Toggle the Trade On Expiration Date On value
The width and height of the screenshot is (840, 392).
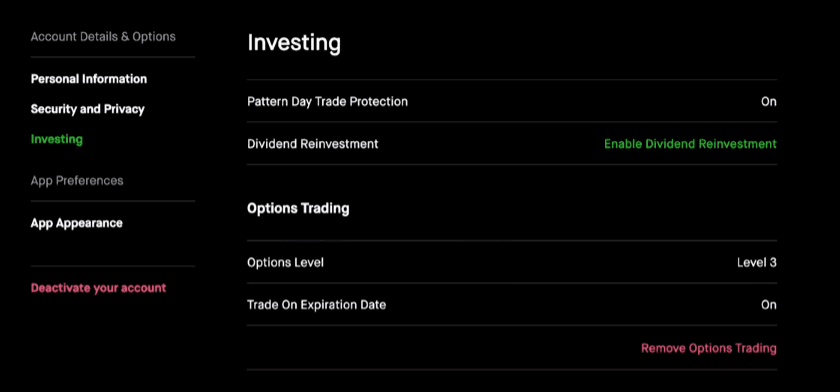769,305
